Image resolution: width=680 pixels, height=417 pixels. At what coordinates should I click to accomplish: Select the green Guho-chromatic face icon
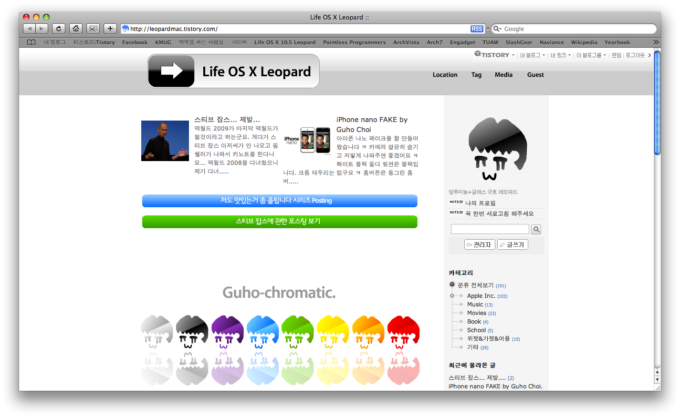pyautogui.click(x=298, y=332)
